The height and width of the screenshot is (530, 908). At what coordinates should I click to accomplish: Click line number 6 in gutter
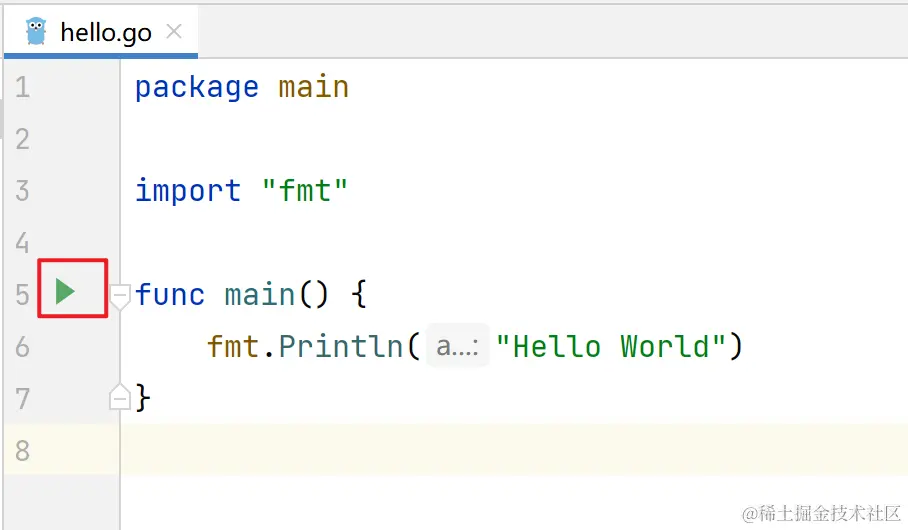pos(23,347)
